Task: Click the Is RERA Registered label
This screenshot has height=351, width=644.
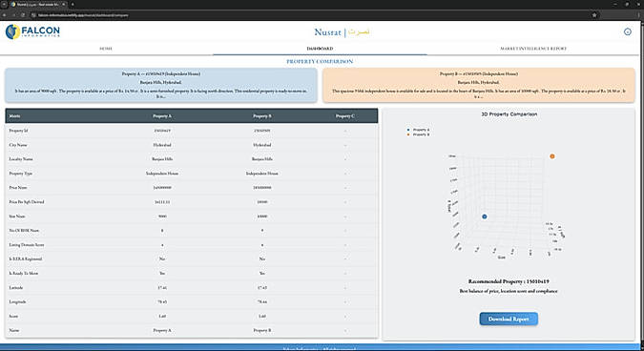Action: (26, 259)
